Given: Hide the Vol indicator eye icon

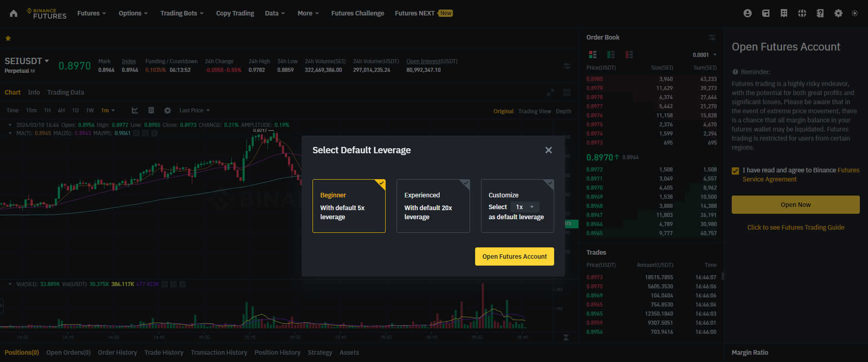Looking at the screenshot, I should (164, 284).
